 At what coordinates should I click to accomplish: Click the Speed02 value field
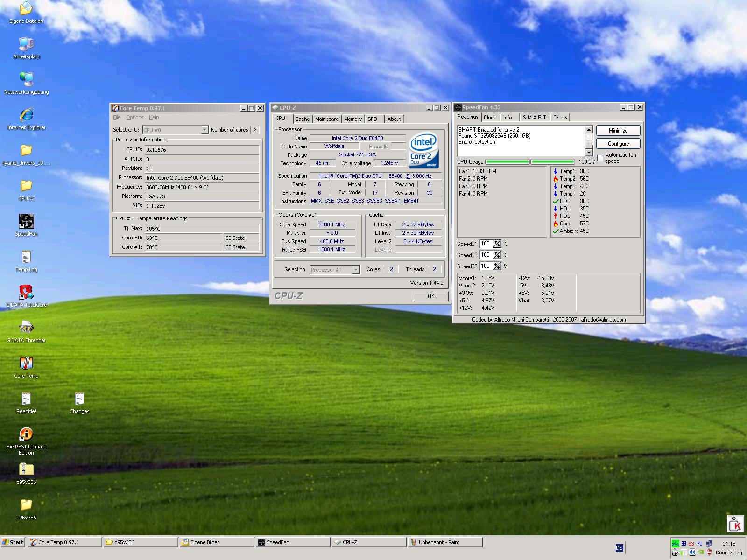click(x=486, y=255)
